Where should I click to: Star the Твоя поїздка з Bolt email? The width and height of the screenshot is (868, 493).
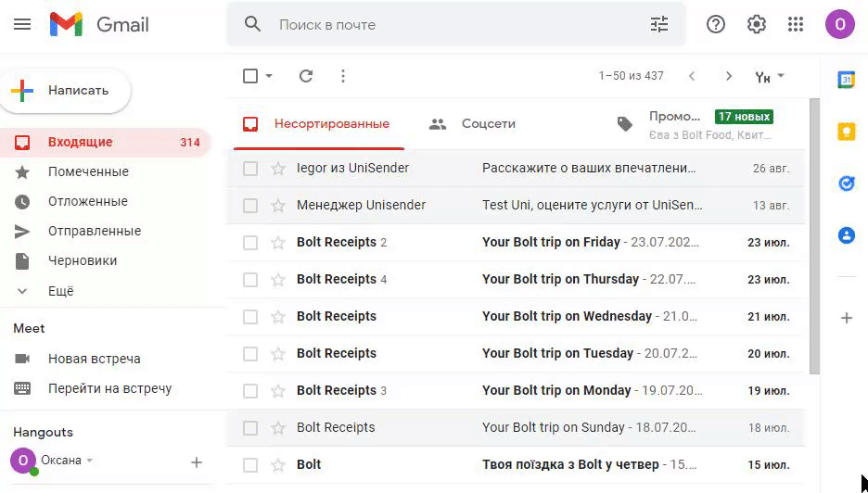pyautogui.click(x=278, y=465)
